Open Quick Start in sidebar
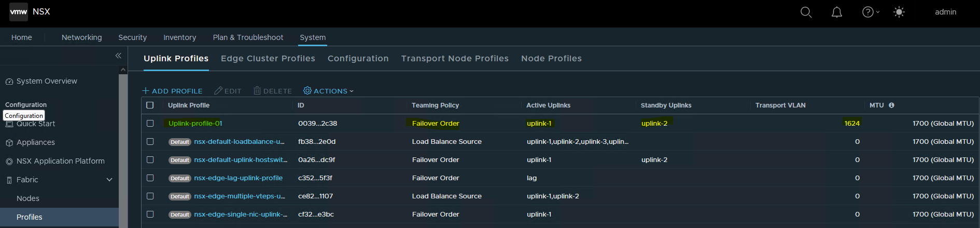Image resolution: width=980 pixels, height=228 pixels. pyautogui.click(x=36, y=124)
